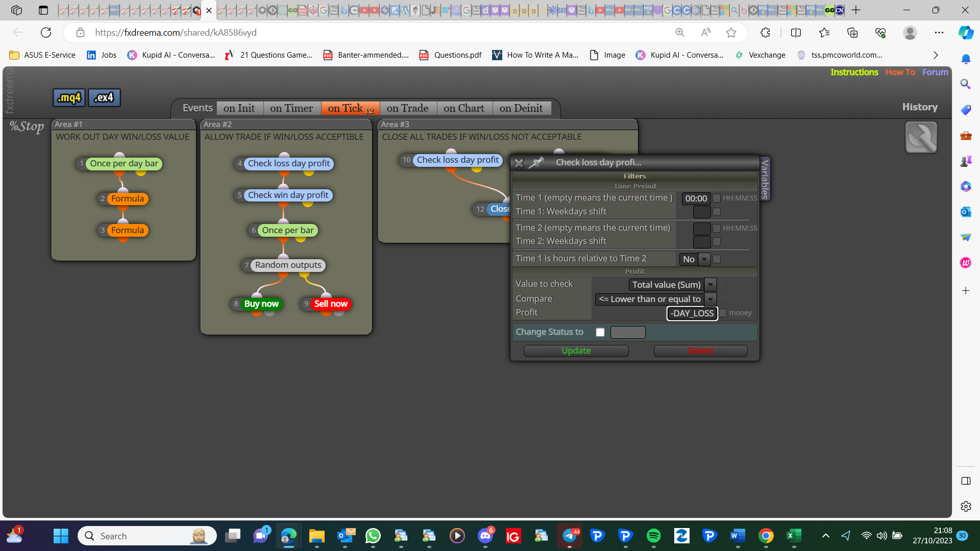The width and height of the screenshot is (980, 551).
Task: Switch to the on Tick event tab
Action: point(351,108)
